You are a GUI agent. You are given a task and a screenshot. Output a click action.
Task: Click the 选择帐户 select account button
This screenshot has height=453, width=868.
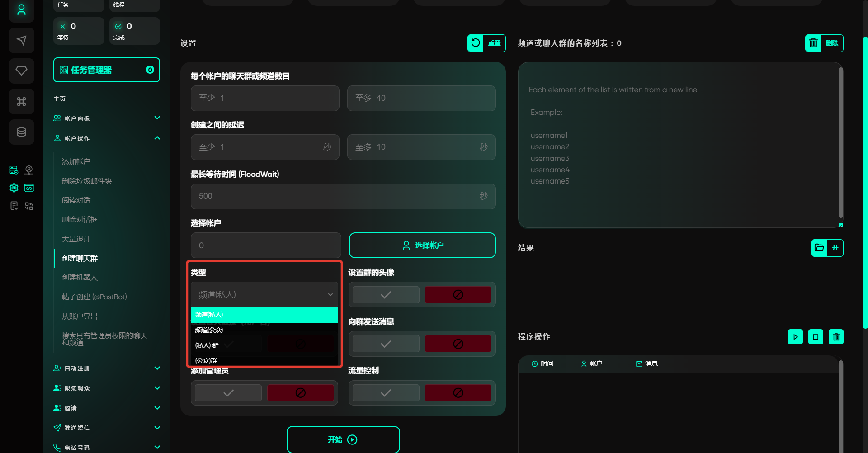422,245
